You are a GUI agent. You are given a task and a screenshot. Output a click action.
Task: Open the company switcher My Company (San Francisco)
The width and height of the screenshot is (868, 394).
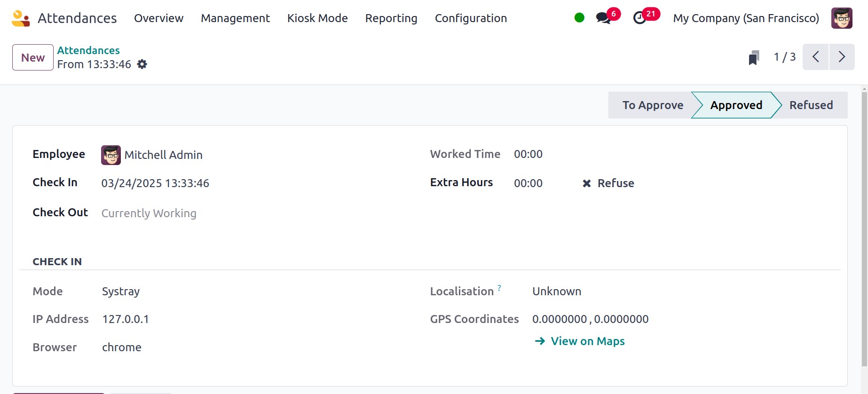(x=746, y=18)
